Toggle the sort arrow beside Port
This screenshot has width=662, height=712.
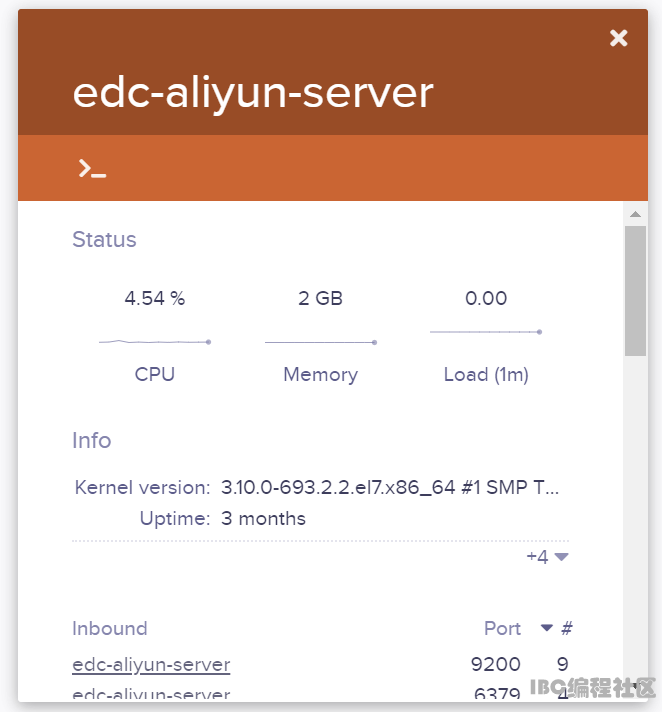547,628
